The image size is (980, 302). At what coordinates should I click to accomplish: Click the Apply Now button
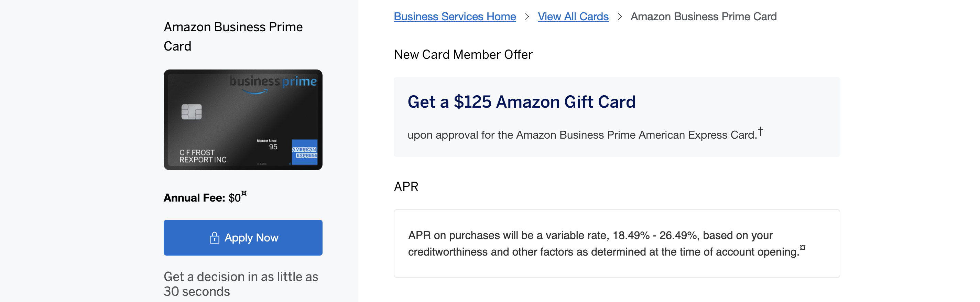(243, 237)
